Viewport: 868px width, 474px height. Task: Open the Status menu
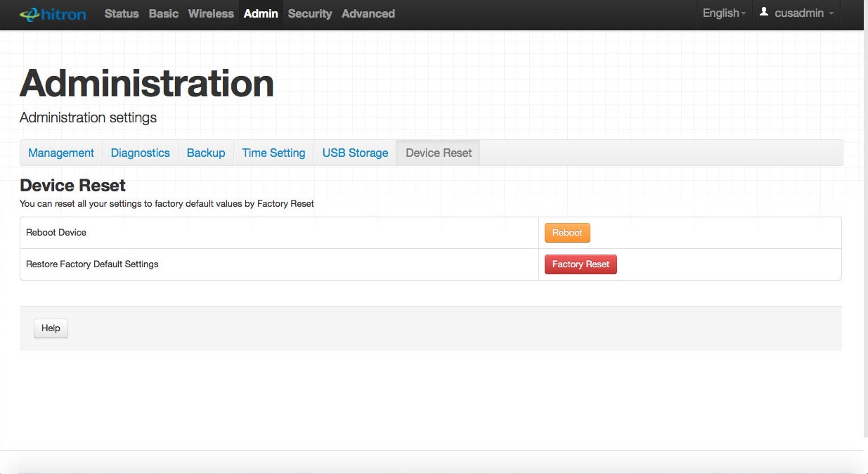pos(122,13)
